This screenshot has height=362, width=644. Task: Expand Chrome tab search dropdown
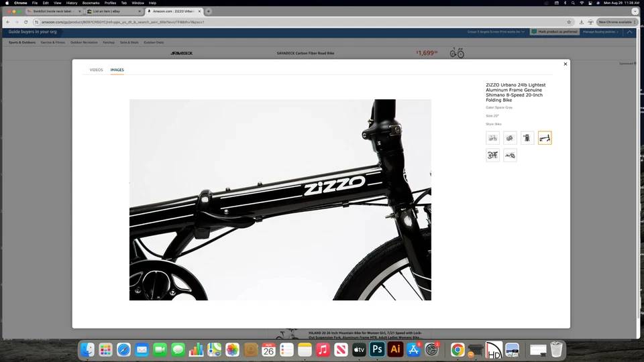point(635,11)
